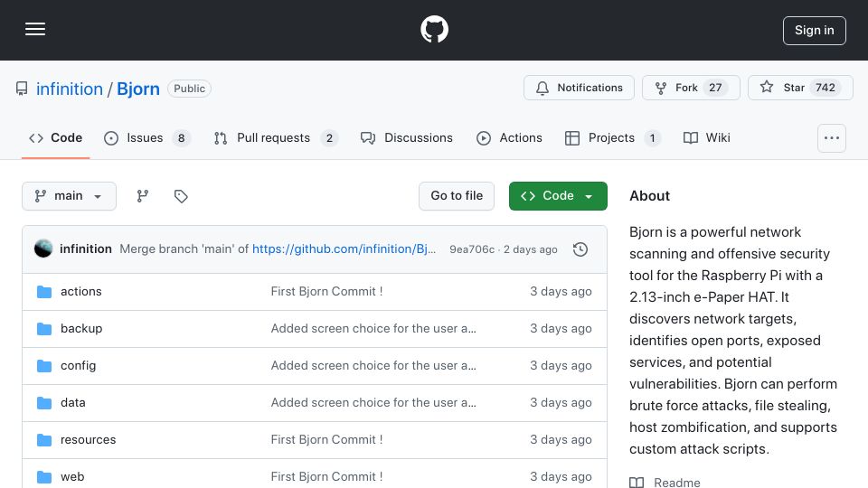Switch to the Issues tab
This screenshot has height=488, width=868.
coord(147,137)
